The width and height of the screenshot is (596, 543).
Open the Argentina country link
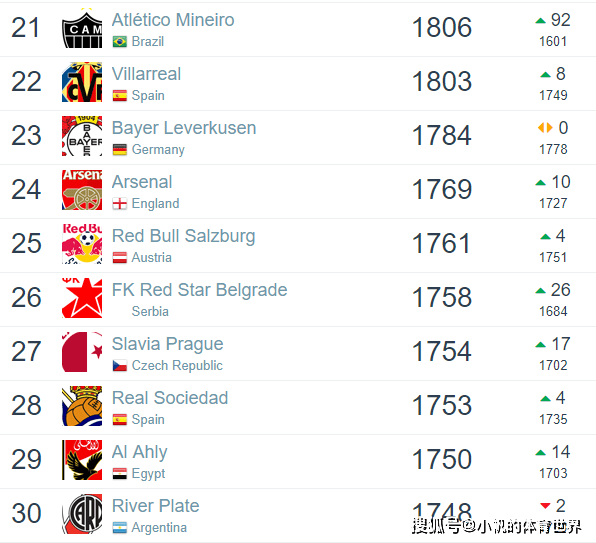(159, 527)
